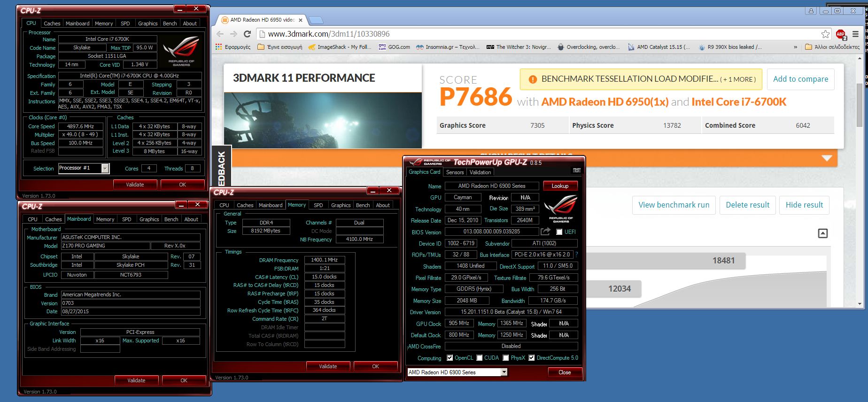Click Close button in GPU-Z
The height and width of the screenshot is (402, 868).
click(x=565, y=372)
